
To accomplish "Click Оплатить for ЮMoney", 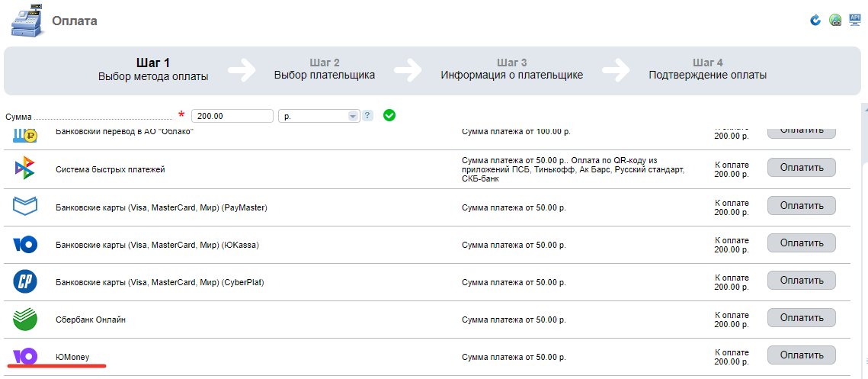I will pos(802,355).
